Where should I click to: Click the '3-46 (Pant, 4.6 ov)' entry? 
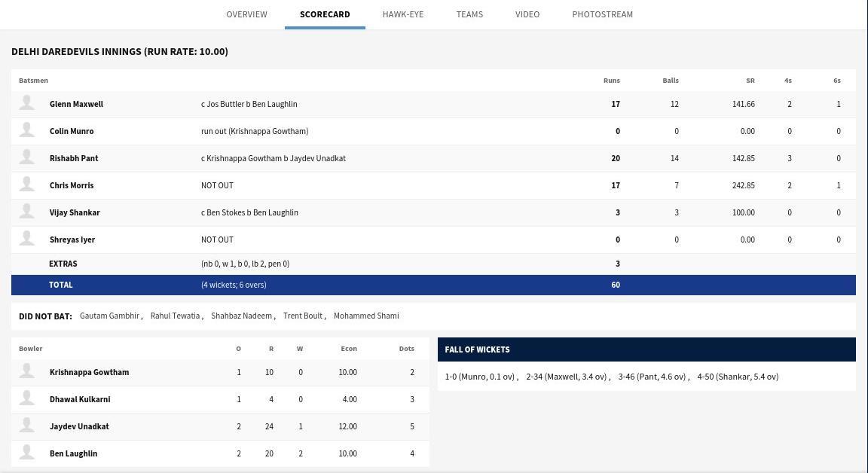pos(652,377)
